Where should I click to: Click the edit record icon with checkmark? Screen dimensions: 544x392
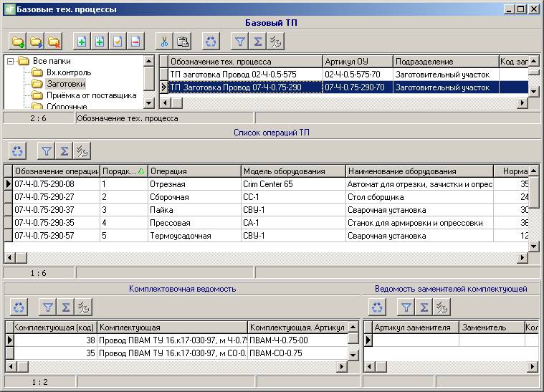pos(117,42)
